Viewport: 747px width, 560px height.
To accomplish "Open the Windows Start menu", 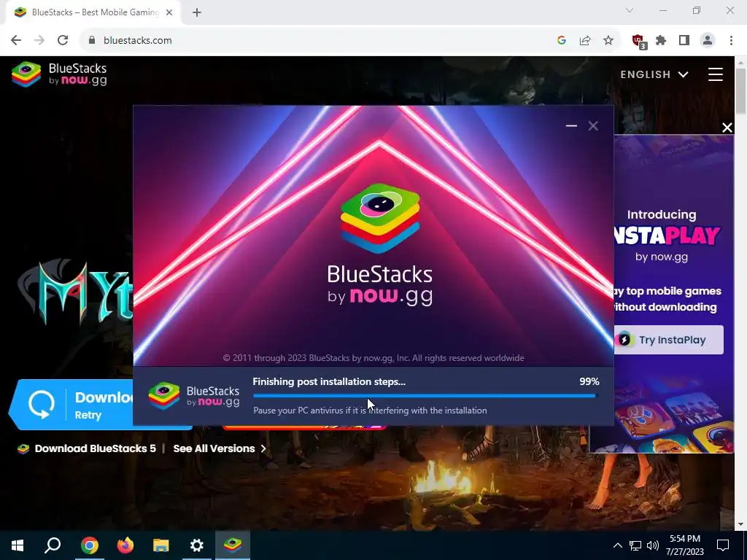I will 18,545.
